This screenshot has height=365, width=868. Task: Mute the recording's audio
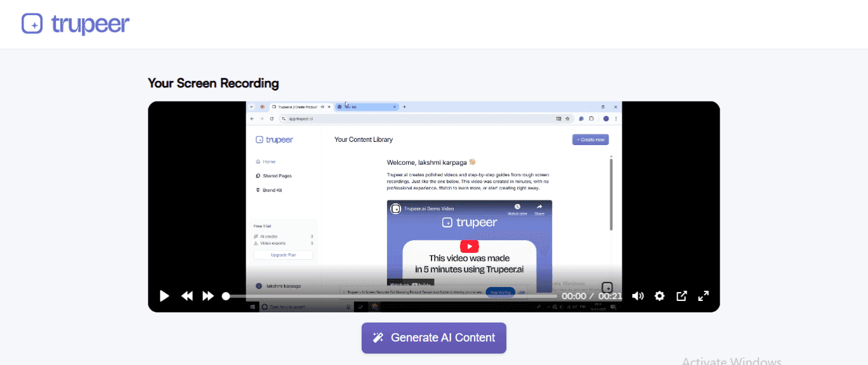point(638,296)
